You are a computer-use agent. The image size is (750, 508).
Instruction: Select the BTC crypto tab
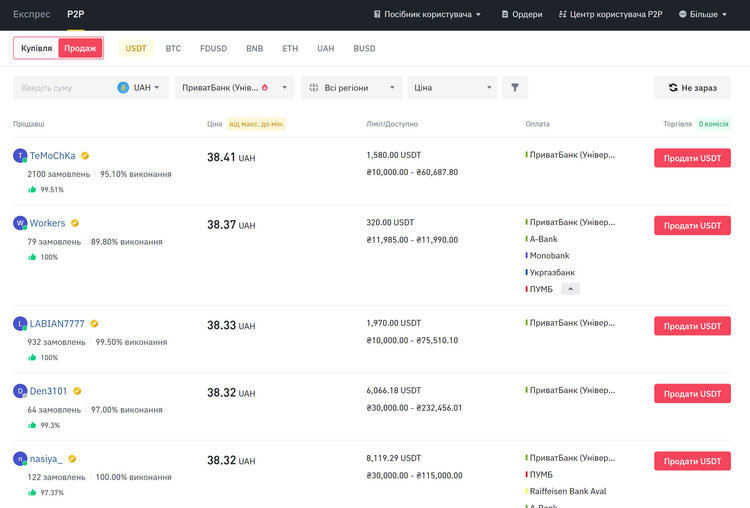coord(173,48)
